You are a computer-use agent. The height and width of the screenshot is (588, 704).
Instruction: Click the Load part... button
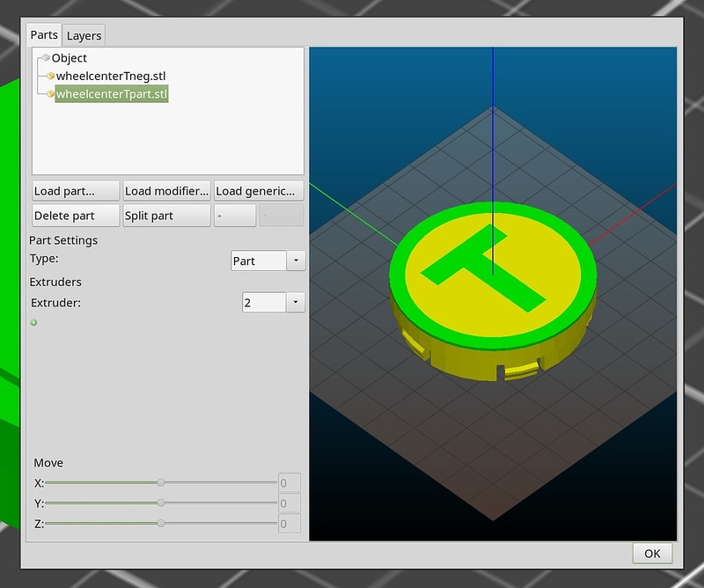[x=76, y=191]
